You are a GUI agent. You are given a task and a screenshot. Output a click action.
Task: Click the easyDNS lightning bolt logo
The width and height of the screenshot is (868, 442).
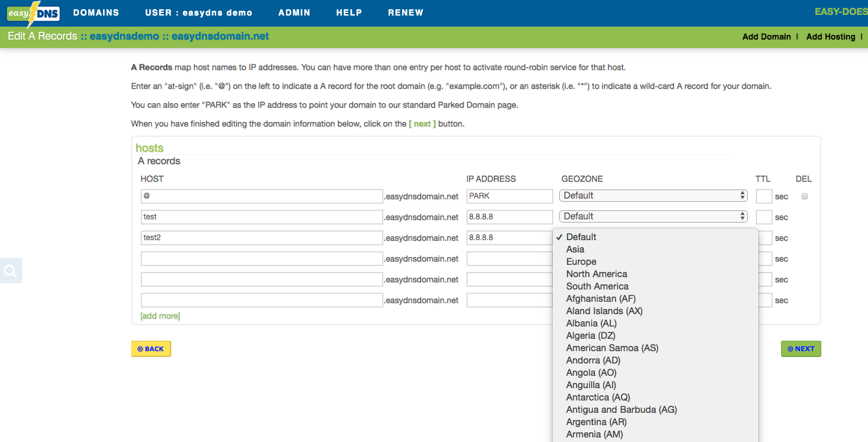(33, 13)
